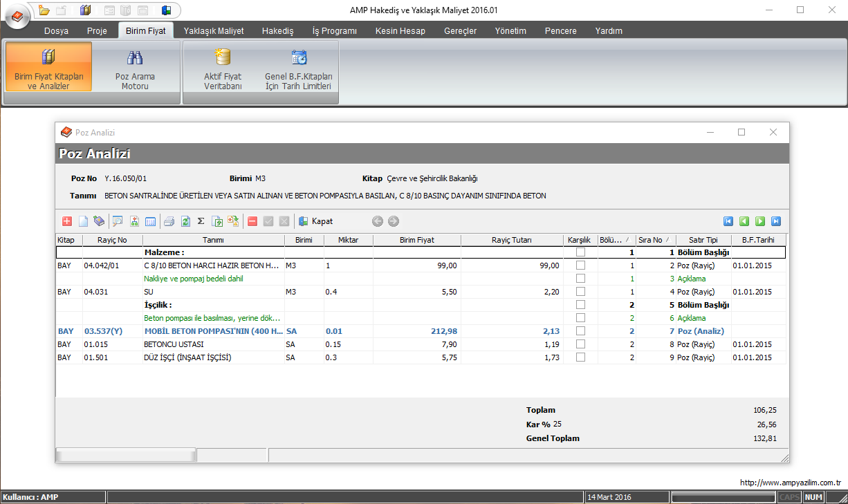Click the sigma sum icon
This screenshot has height=504, width=848.
pos(201,221)
